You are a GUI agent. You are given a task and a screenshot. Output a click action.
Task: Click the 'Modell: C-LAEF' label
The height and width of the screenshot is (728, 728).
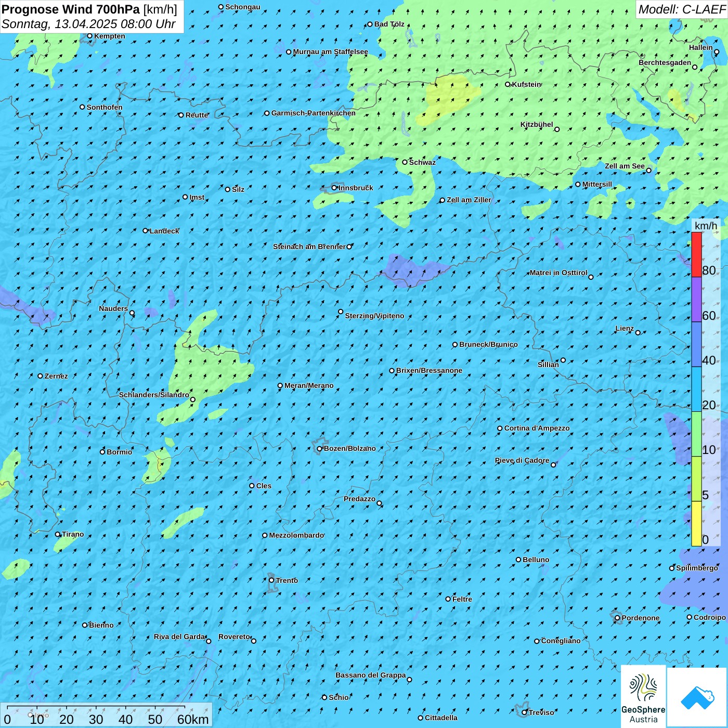pos(681,9)
